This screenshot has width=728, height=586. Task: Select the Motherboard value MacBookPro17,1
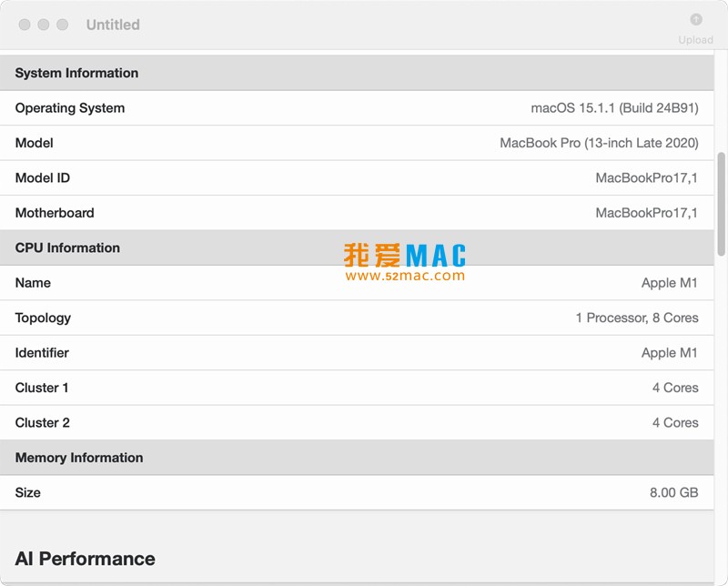click(647, 213)
